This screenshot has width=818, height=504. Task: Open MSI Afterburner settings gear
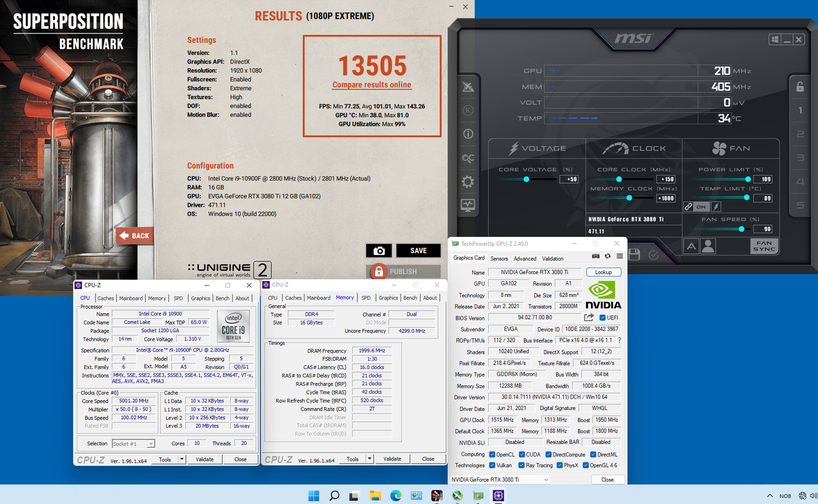tap(468, 182)
